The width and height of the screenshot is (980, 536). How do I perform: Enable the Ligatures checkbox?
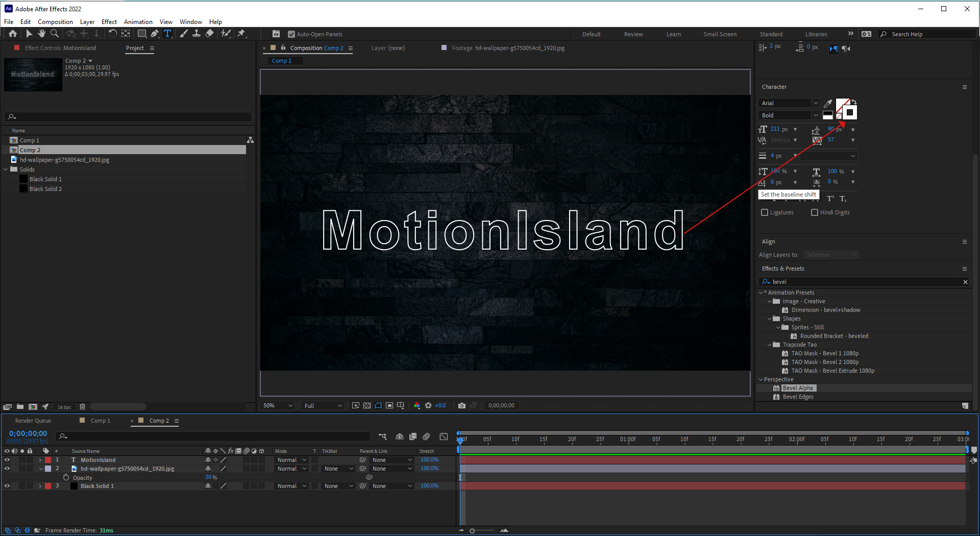pos(765,212)
